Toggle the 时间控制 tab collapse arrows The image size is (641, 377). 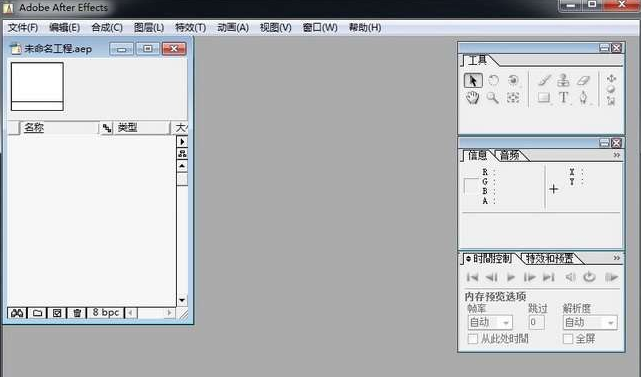[468, 259]
